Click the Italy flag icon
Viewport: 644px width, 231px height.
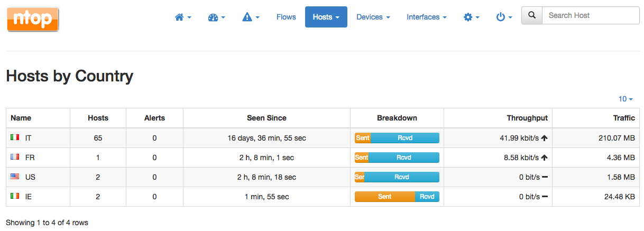[15, 137]
